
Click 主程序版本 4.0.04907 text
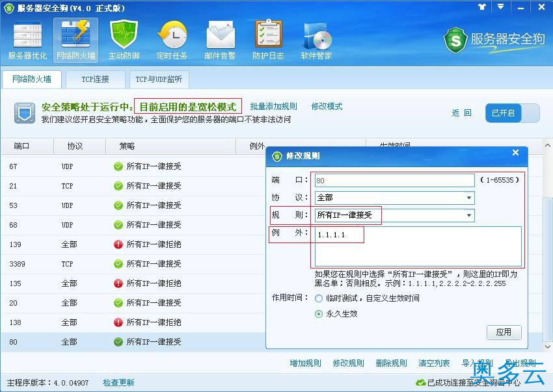(48, 382)
